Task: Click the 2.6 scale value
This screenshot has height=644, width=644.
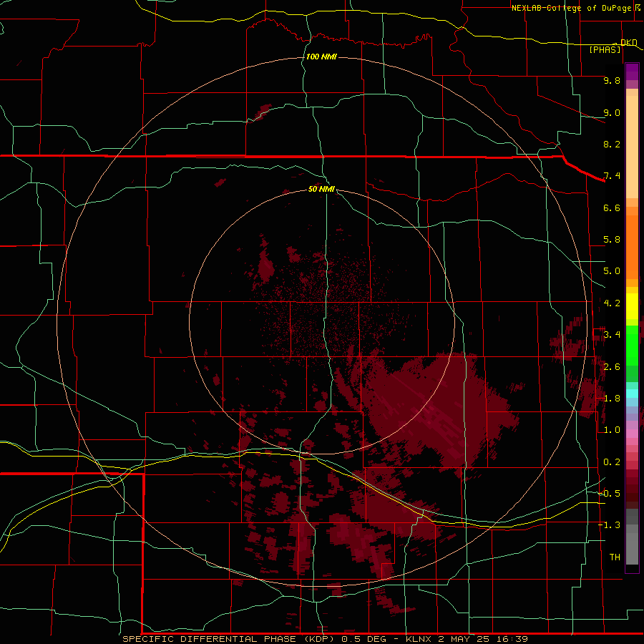Action: [x=612, y=367]
